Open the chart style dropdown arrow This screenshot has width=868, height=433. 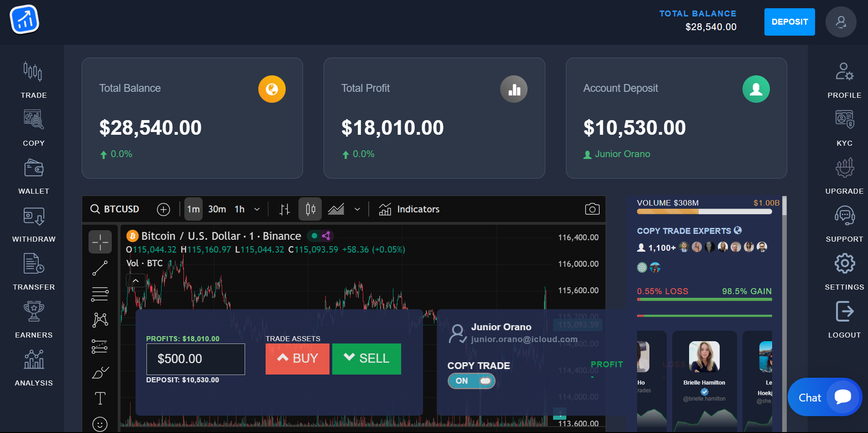point(357,209)
